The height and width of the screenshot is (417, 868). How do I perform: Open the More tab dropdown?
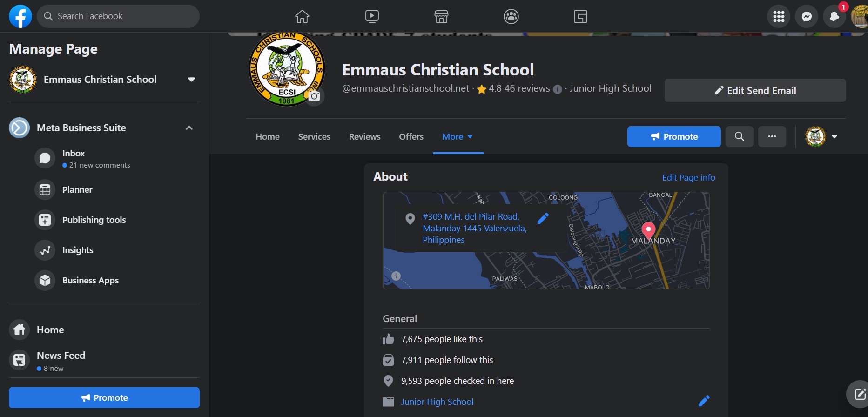(x=458, y=136)
